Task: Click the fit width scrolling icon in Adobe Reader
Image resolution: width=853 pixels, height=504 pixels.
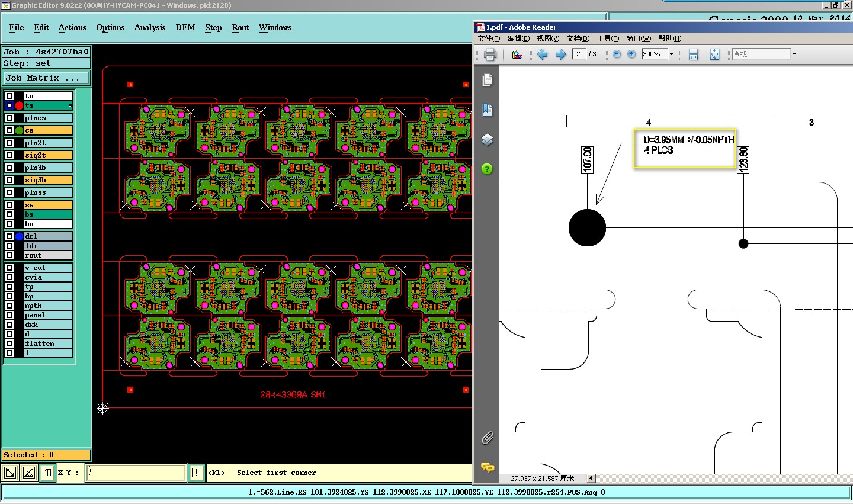Action: tap(694, 54)
